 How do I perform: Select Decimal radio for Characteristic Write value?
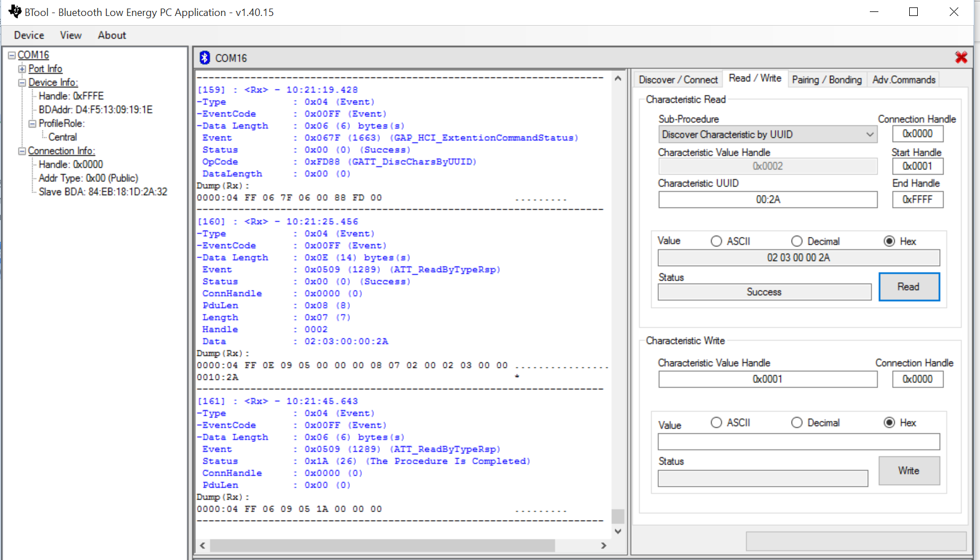[x=797, y=423]
